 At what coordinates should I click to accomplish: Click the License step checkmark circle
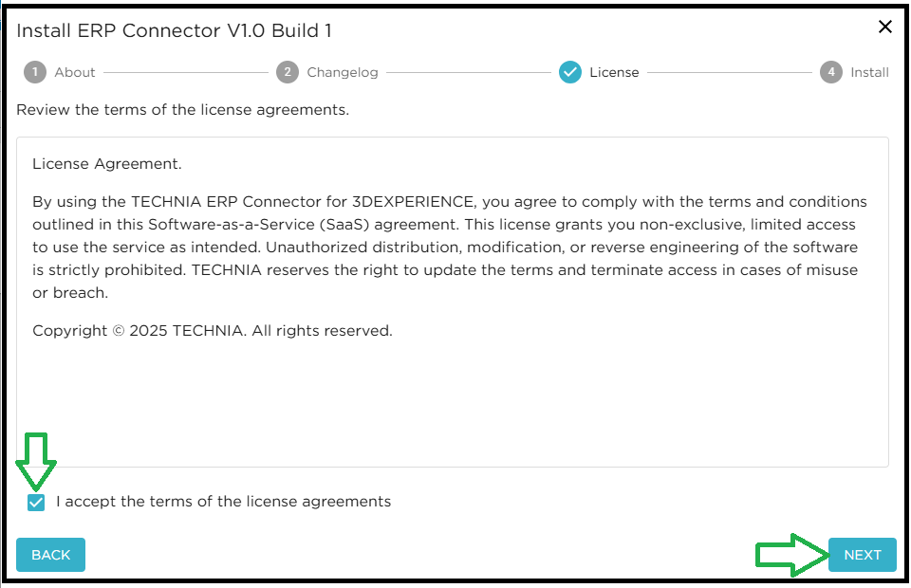[570, 72]
